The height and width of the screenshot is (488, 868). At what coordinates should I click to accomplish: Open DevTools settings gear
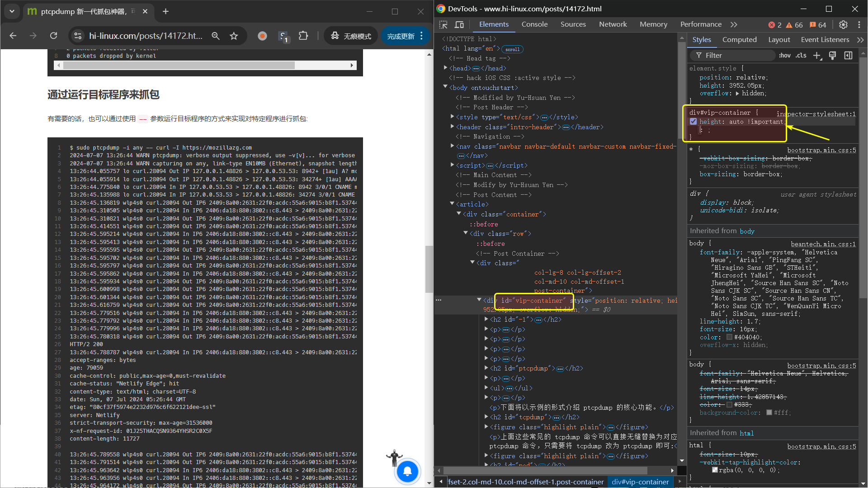tap(843, 24)
